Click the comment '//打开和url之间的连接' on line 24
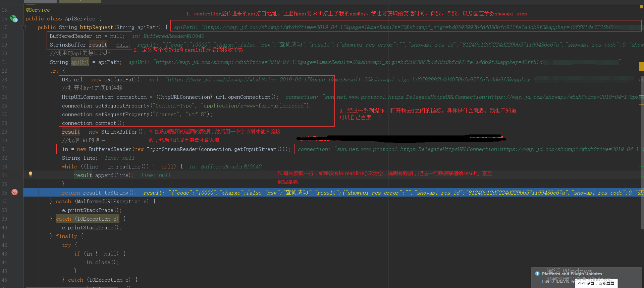644x288 pixels. click(92, 88)
